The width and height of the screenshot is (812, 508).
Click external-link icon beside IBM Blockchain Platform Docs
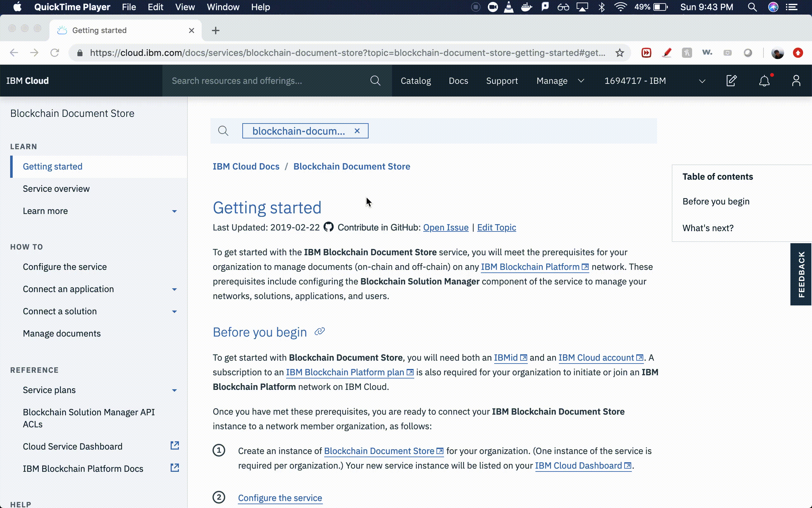[174, 468]
